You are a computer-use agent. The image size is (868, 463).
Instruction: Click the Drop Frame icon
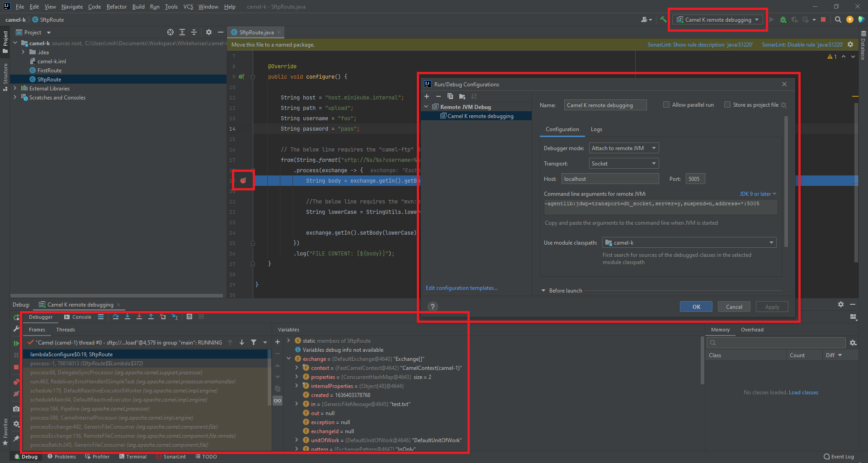point(163,317)
